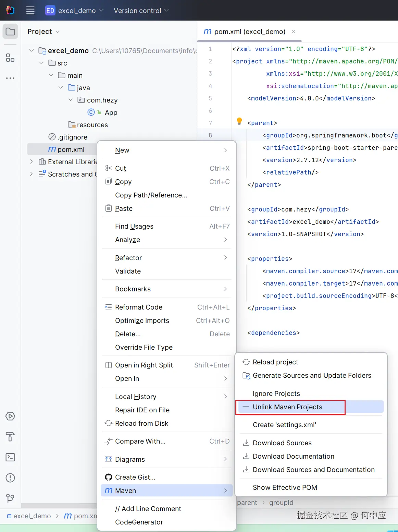The height and width of the screenshot is (532, 398).
Task: Open the Structure tool window icon
Action: (x=10, y=58)
